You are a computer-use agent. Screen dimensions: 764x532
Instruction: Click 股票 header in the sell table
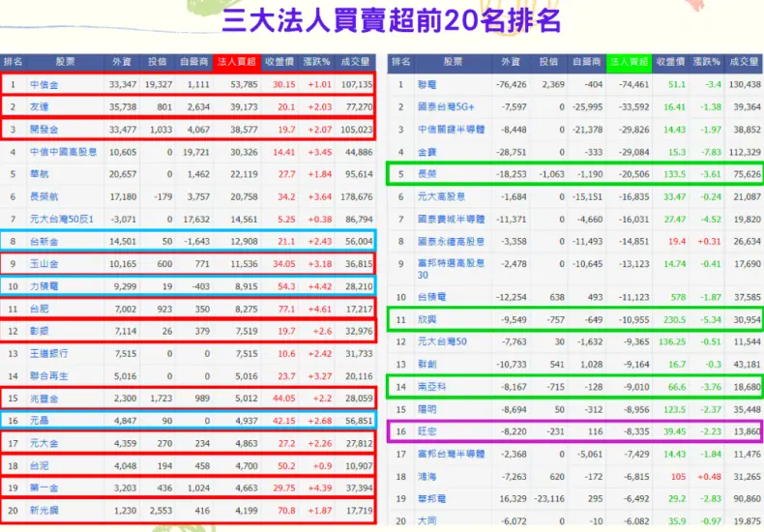point(454,62)
